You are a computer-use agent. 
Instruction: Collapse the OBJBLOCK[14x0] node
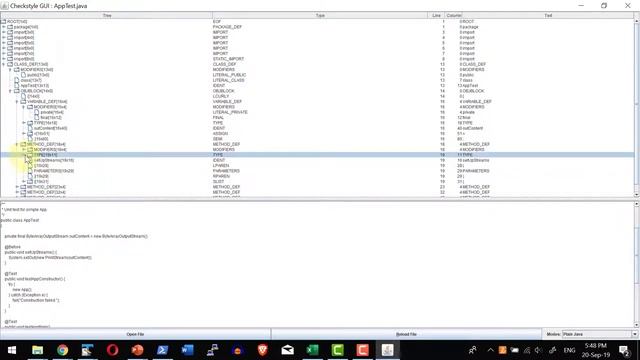point(10,91)
